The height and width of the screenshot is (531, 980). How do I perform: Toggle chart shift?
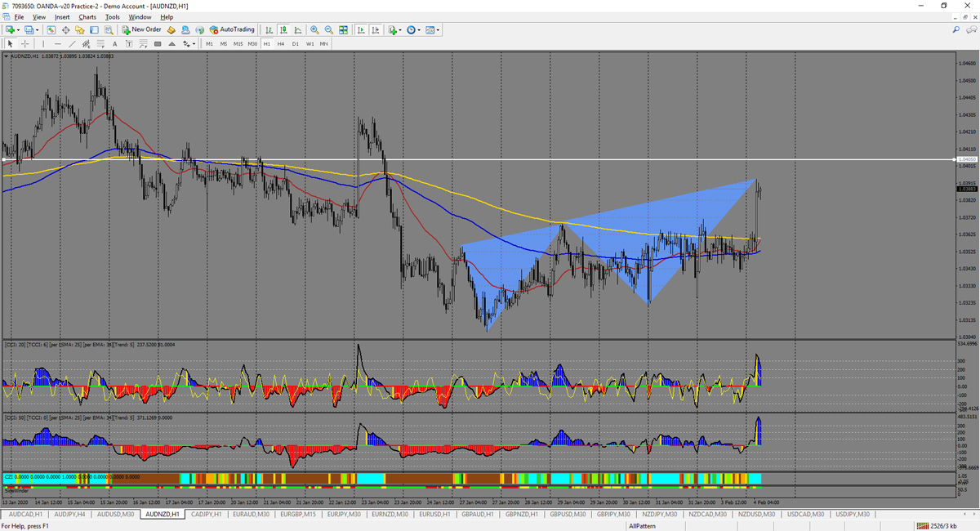[375, 30]
